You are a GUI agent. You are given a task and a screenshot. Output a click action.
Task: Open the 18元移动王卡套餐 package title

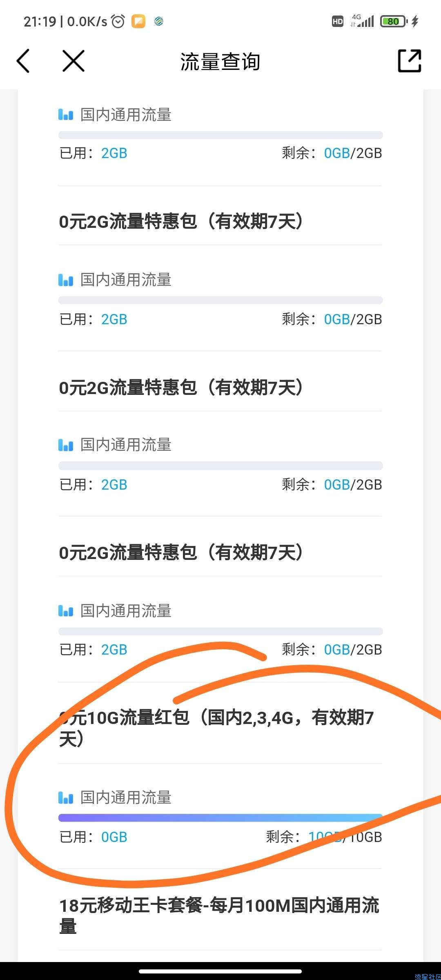219,916
